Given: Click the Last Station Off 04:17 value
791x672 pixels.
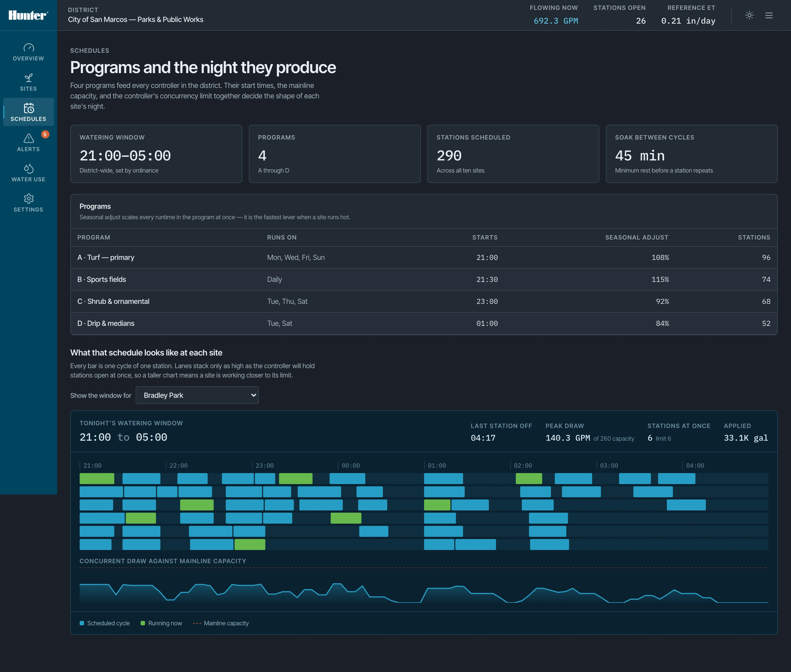Looking at the screenshot, I should pyautogui.click(x=483, y=438).
